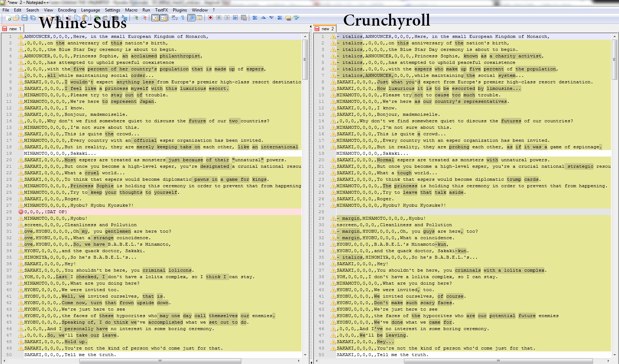Toggle synchronized horizontal scrolling
The width and height of the screenshot is (619, 364).
(163, 18)
